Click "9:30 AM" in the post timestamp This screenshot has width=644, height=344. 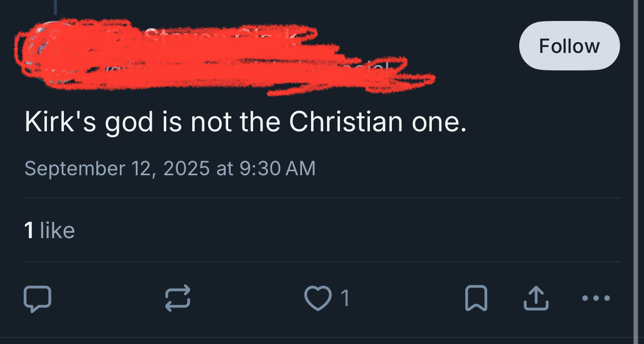[x=278, y=168]
